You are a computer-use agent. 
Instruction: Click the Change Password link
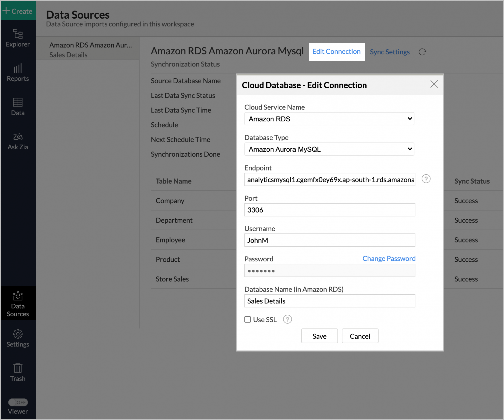[x=389, y=258]
